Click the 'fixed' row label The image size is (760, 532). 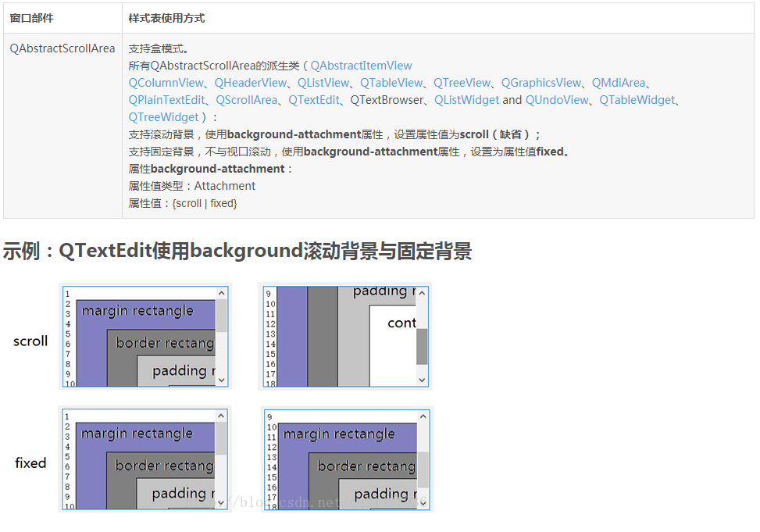[30, 463]
